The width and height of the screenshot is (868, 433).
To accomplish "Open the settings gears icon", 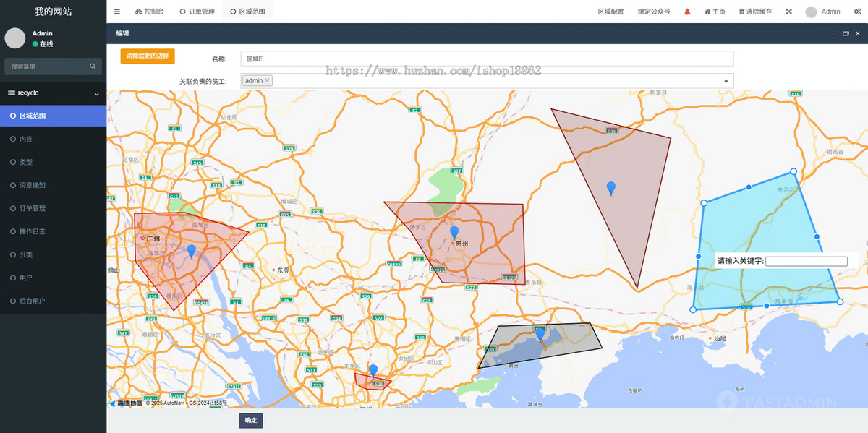I will 858,12.
